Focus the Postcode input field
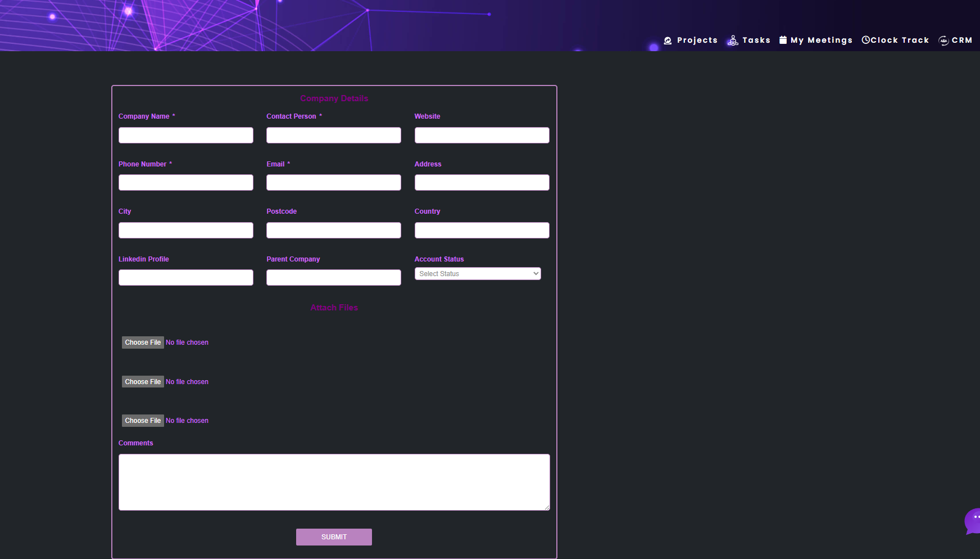This screenshot has height=559, width=980. 334,230
